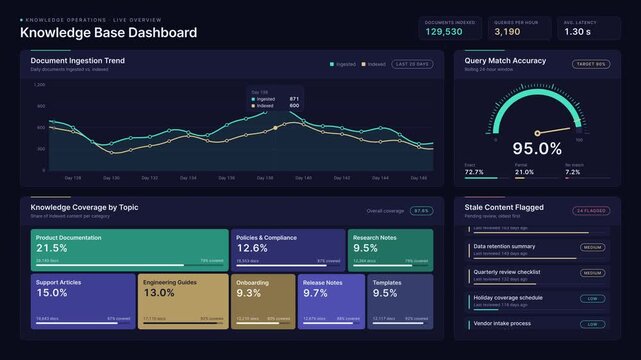Open the Holiday coverage schedule item
Screen dimensions: 641x360
(x=537, y=302)
